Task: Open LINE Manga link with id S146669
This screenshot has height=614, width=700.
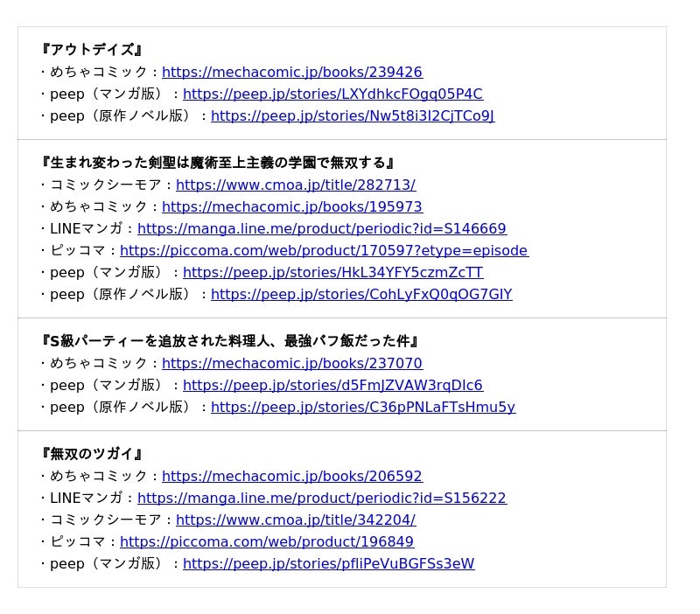Action: 321,229
